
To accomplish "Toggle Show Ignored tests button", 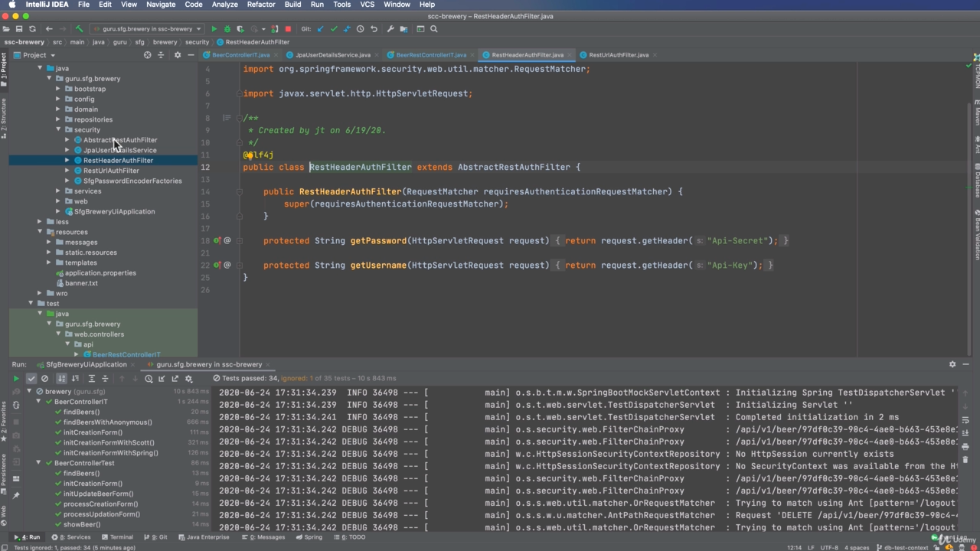I will (44, 379).
